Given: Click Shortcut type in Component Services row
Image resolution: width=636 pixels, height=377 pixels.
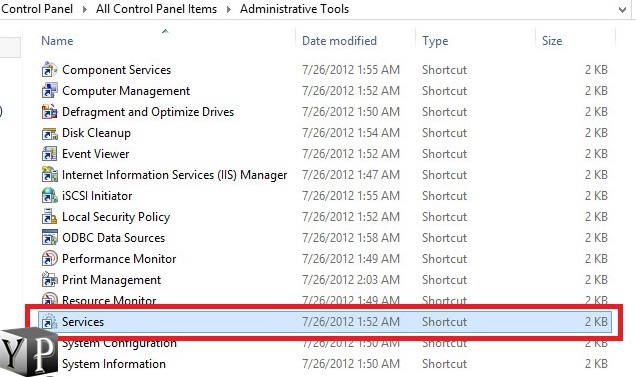Looking at the screenshot, I should 444,70.
